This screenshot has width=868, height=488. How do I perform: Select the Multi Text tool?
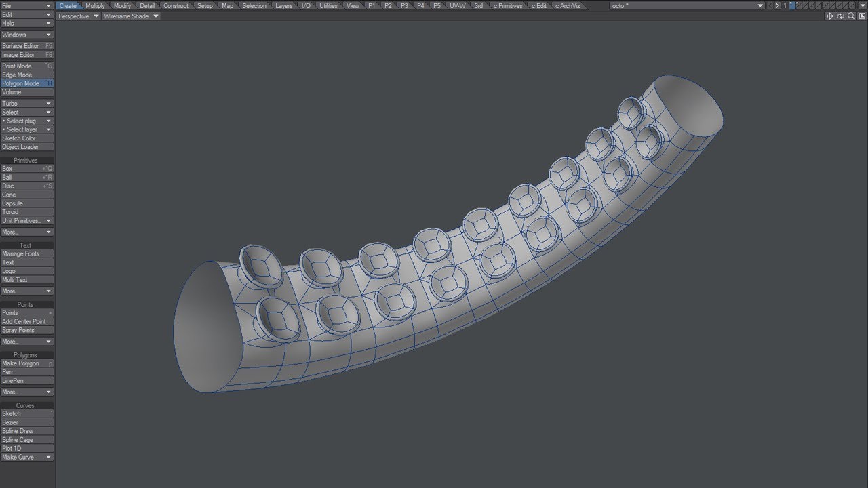27,280
